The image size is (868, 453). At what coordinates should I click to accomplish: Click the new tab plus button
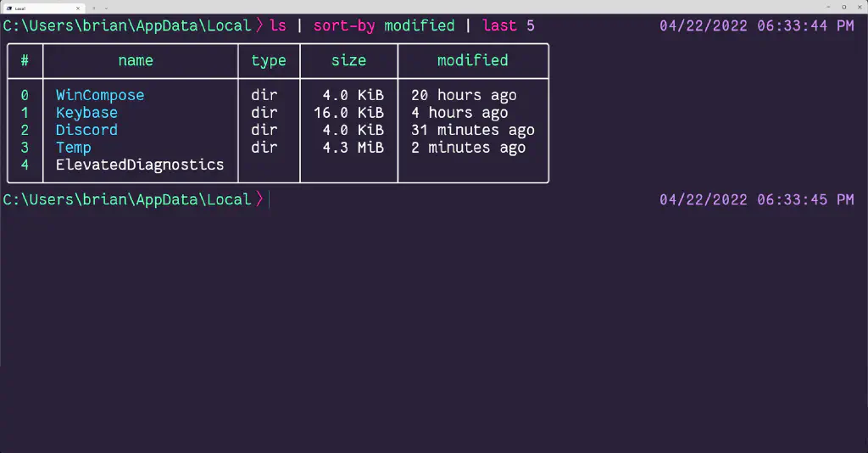94,8
